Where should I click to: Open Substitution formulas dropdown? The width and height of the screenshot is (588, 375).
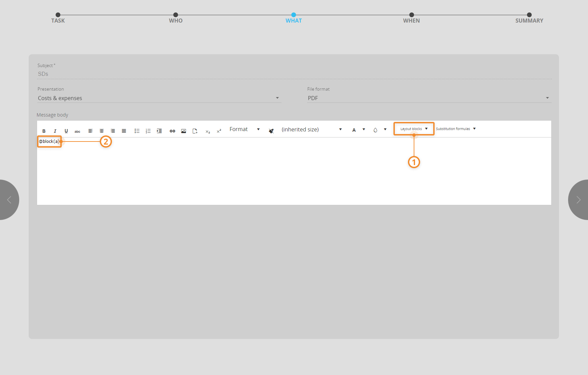[x=455, y=129]
